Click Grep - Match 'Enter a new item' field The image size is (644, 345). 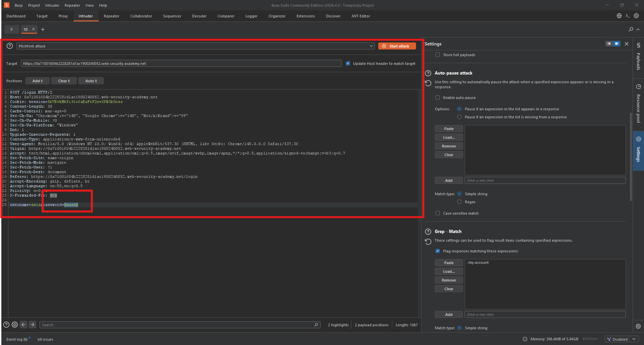pyautogui.click(x=545, y=315)
